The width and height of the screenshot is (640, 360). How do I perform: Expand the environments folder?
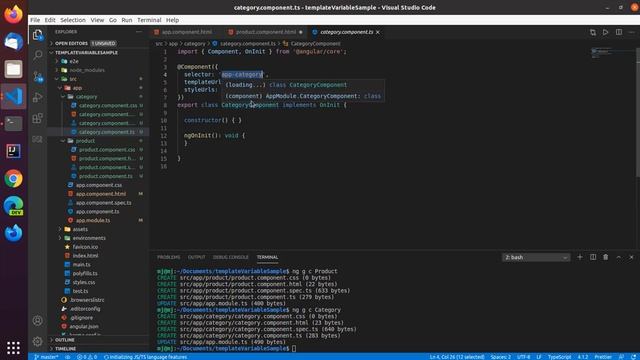[89, 238]
